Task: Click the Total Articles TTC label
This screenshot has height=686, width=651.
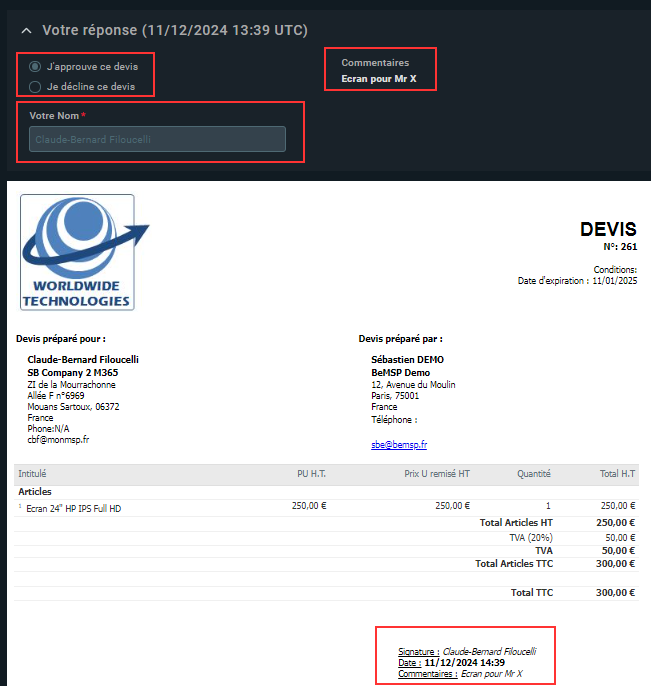Action: tap(514, 564)
